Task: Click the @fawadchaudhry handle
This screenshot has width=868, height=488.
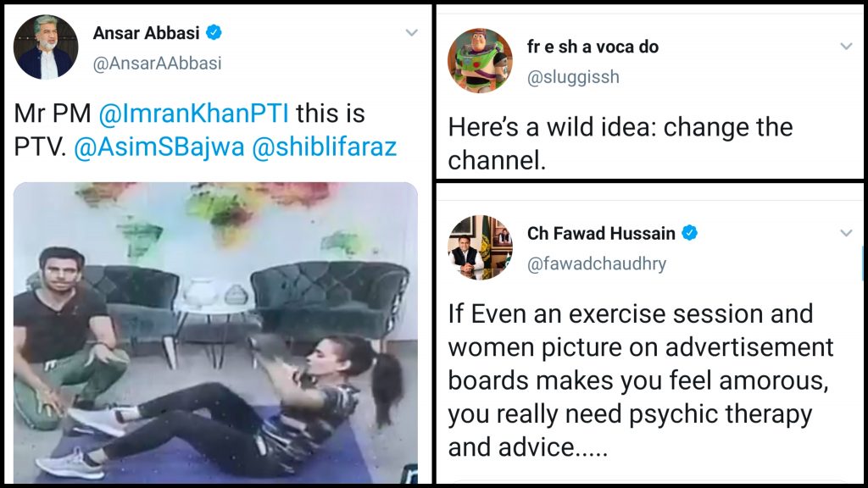Action: [x=597, y=264]
